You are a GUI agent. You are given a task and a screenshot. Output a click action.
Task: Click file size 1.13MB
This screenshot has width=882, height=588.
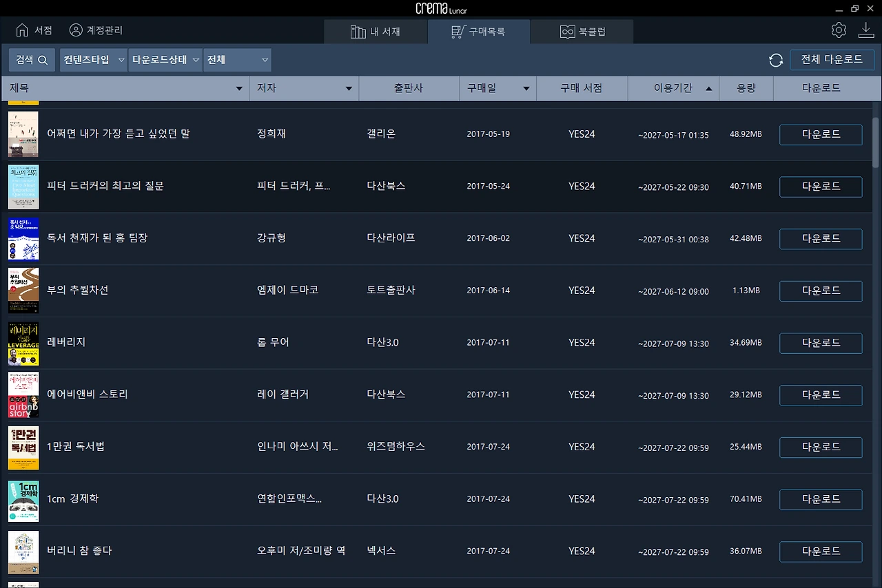746,291
